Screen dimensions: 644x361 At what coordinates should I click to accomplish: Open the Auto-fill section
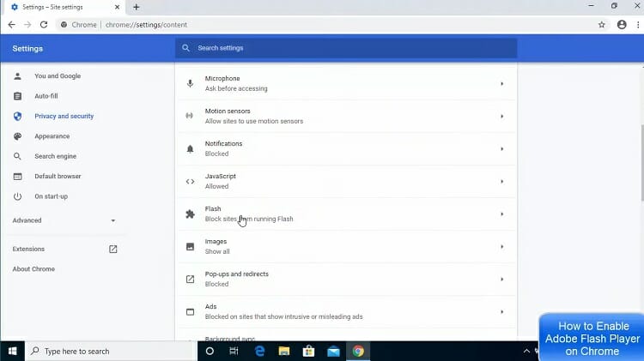point(46,96)
